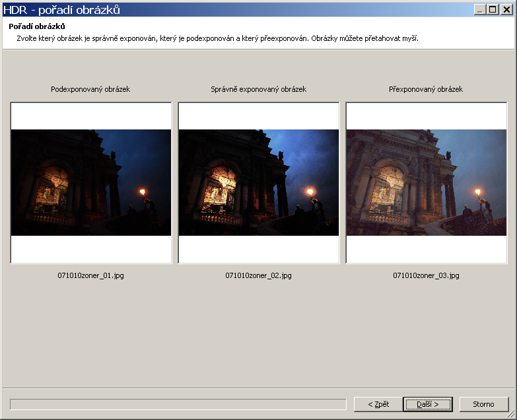Click the glowing street lamp in the overexposed photo

(478, 192)
